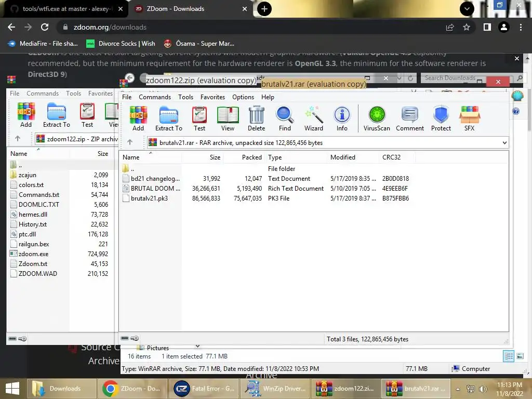Image resolution: width=532 pixels, height=399 pixels.
Task: Run VirusScan on the archive
Action: pyautogui.click(x=377, y=118)
